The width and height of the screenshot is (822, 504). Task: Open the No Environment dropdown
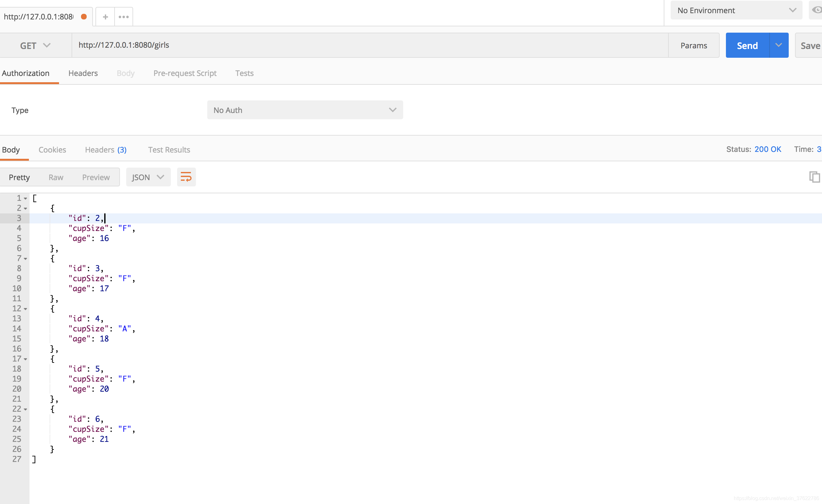click(736, 10)
